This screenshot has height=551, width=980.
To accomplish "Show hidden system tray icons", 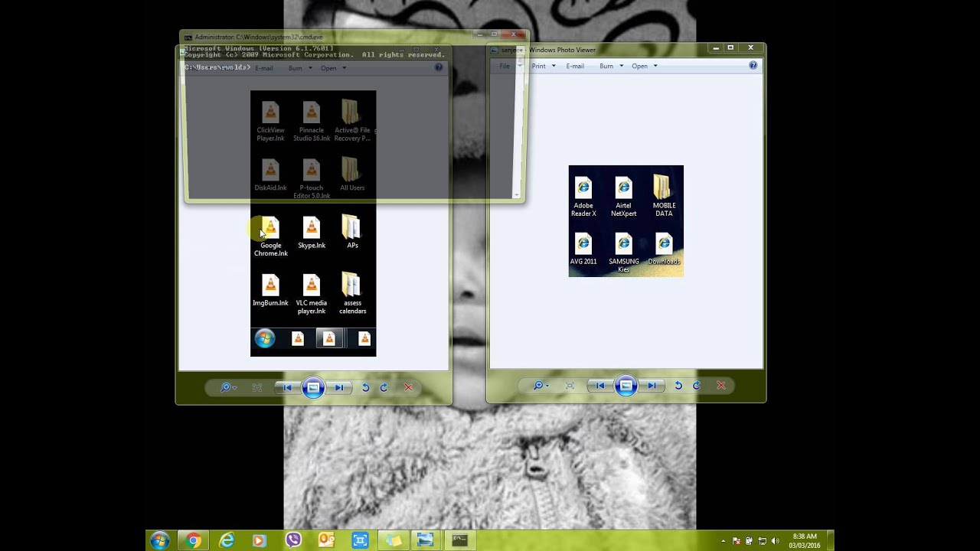I will pyautogui.click(x=725, y=540).
